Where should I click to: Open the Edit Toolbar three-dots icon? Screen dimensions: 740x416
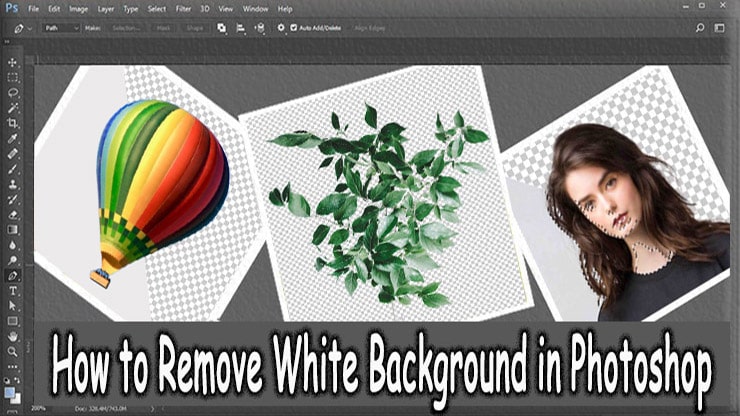click(x=12, y=366)
